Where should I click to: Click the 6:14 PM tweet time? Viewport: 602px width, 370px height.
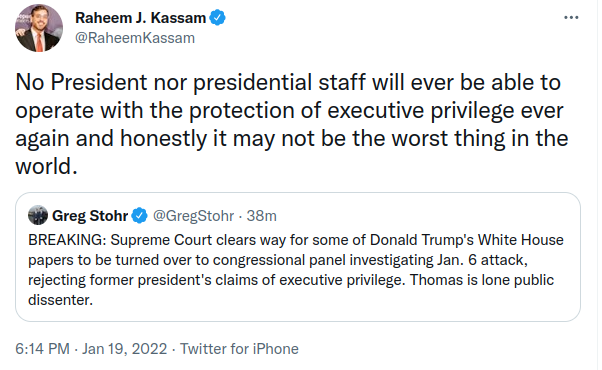[42, 349]
